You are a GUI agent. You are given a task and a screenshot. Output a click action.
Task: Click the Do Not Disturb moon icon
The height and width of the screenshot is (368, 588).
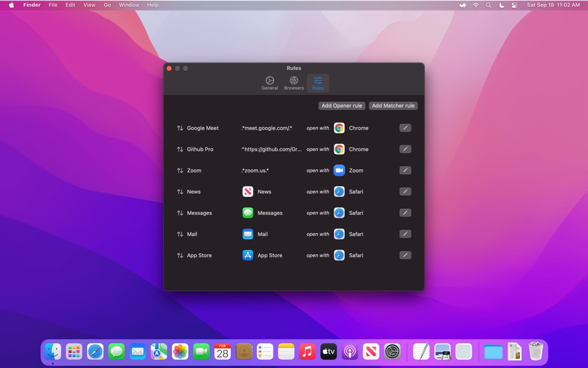tap(501, 5)
